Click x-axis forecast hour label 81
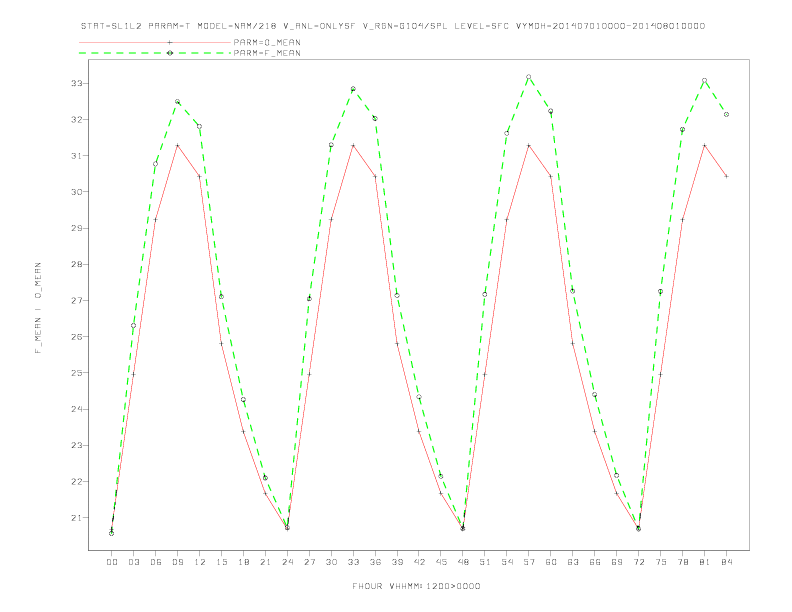792x612 pixels. pos(705,562)
